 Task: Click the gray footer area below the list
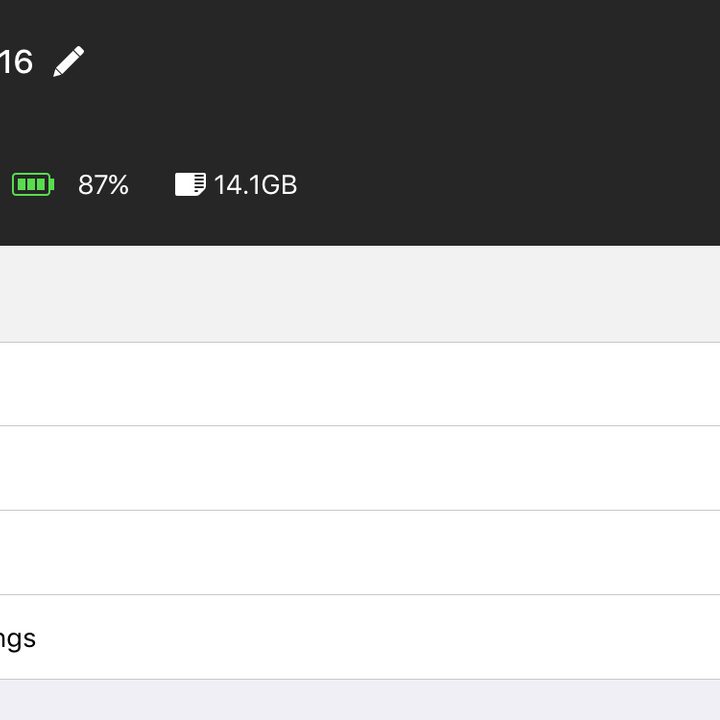click(x=360, y=700)
